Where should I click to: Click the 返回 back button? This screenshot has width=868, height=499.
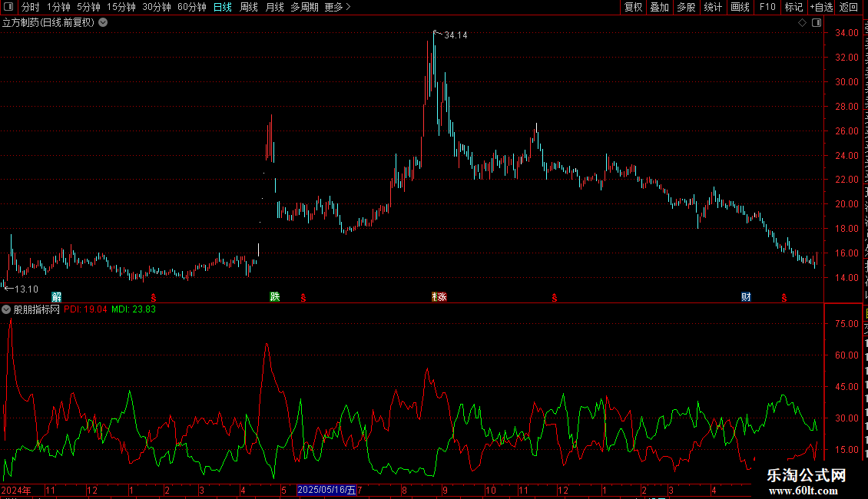(x=849, y=7)
